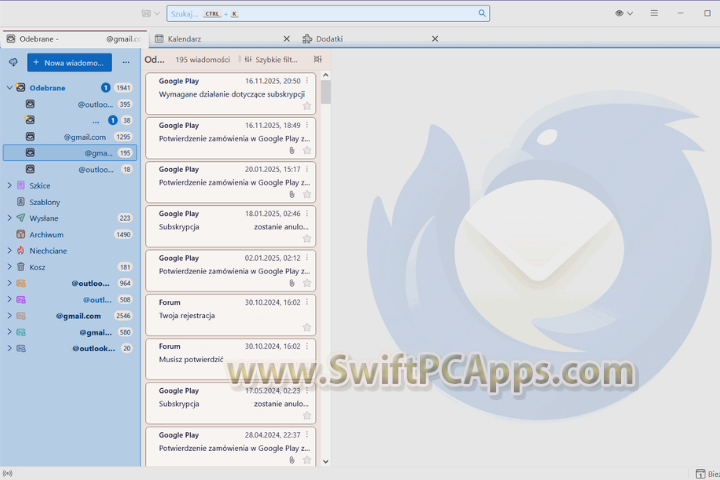
Task: Close the Kalendarz tab
Action: [x=287, y=39]
